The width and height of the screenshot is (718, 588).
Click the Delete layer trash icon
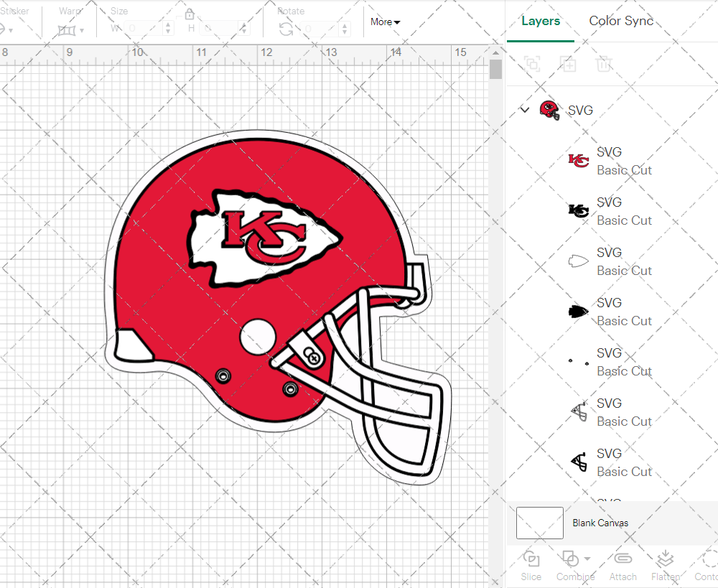(604, 64)
